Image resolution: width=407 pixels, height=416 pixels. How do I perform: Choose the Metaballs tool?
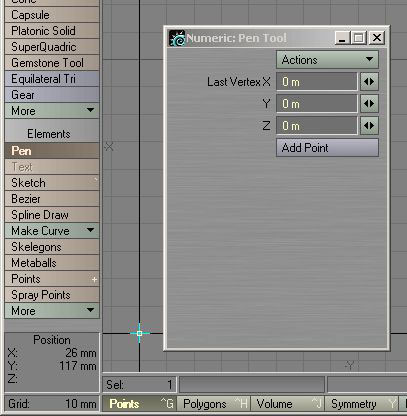(52, 263)
